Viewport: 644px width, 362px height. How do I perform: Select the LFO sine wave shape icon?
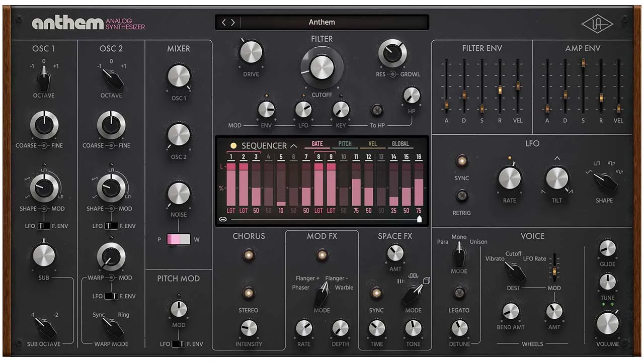[x=619, y=171]
